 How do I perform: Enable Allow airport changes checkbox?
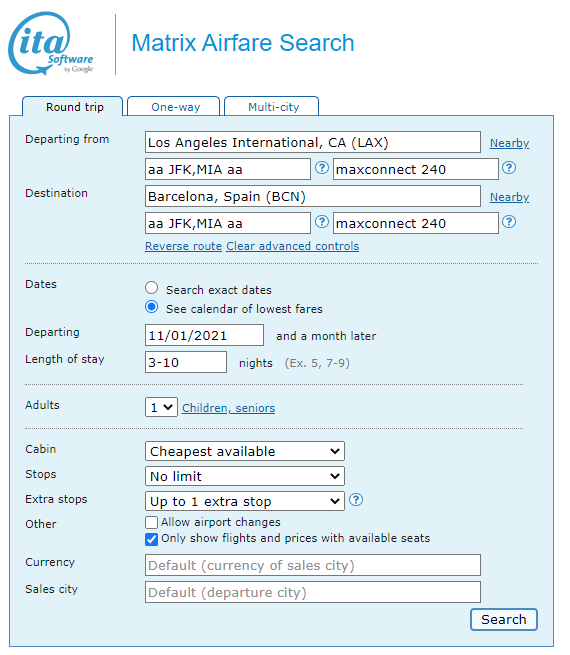point(151,522)
